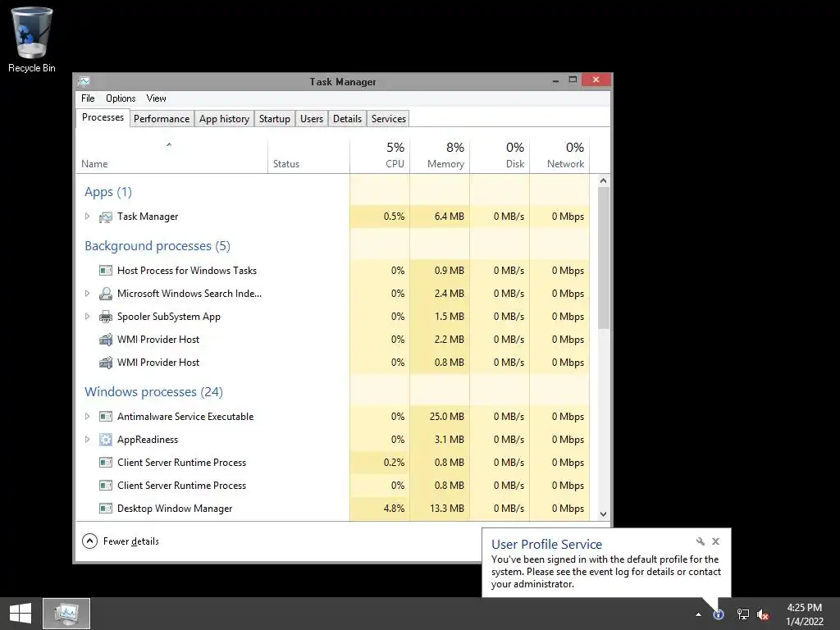Switch to the App history tab
The height and width of the screenshot is (630, 840).
coord(224,118)
